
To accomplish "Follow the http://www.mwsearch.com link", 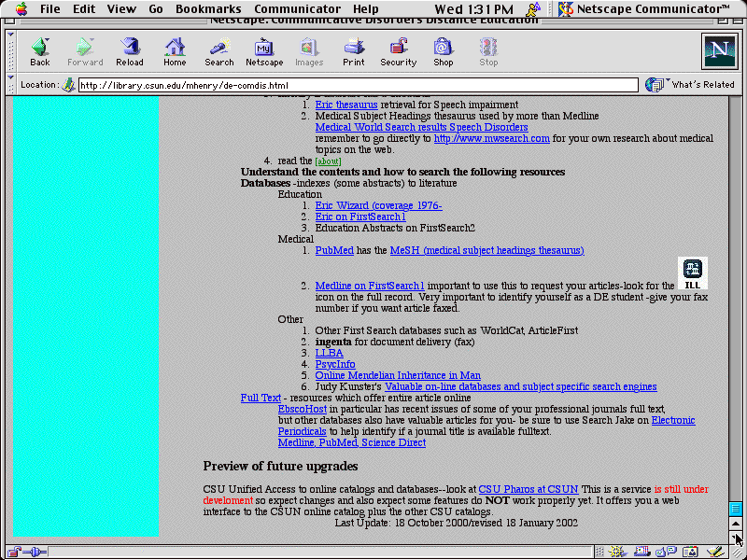I will (x=492, y=138).
